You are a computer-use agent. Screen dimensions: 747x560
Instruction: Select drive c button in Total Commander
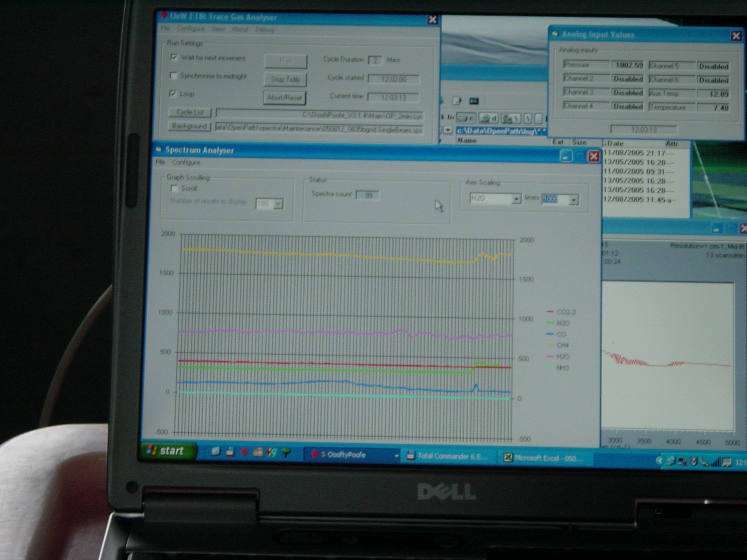pyautogui.click(x=466, y=118)
